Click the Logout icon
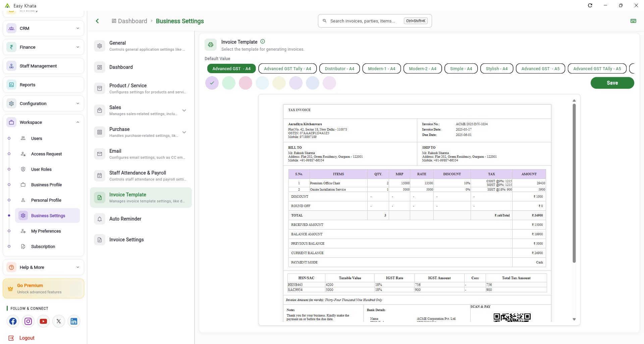The image size is (644, 344). [x=11, y=338]
